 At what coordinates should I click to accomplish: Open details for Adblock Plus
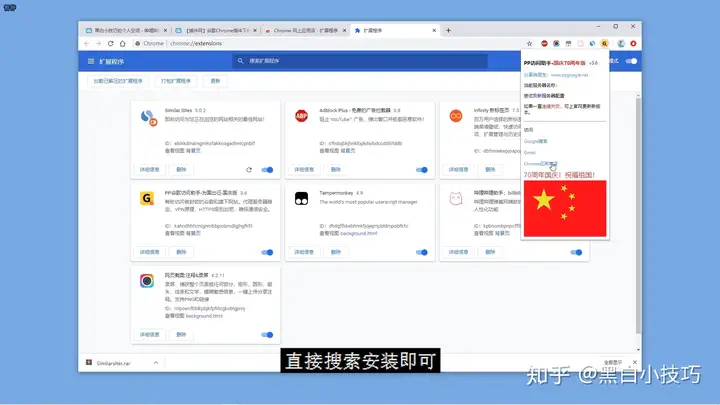(x=304, y=170)
